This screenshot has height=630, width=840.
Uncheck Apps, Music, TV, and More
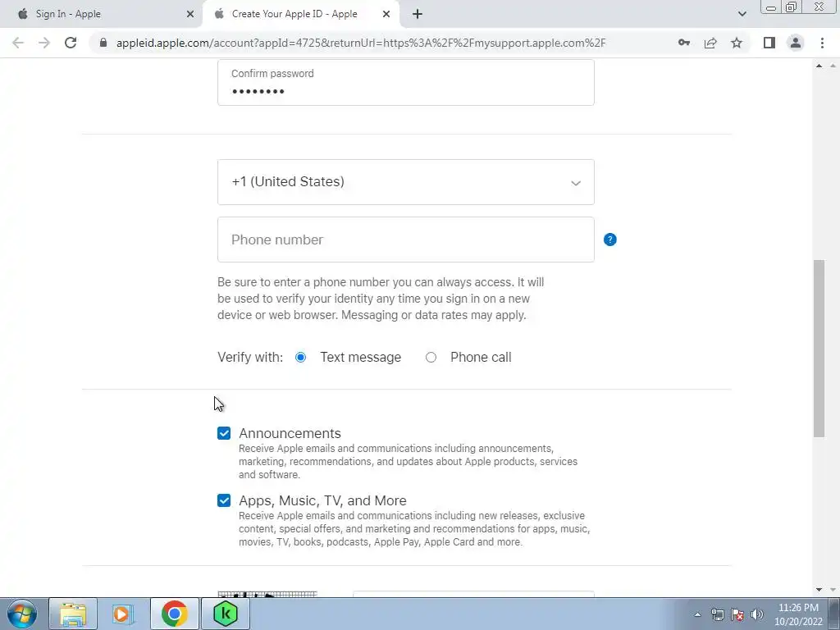pyautogui.click(x=224, y=500)
